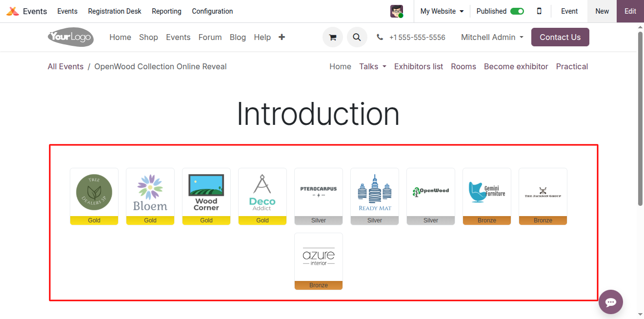Open the Reporting menu

coord(166,11)
